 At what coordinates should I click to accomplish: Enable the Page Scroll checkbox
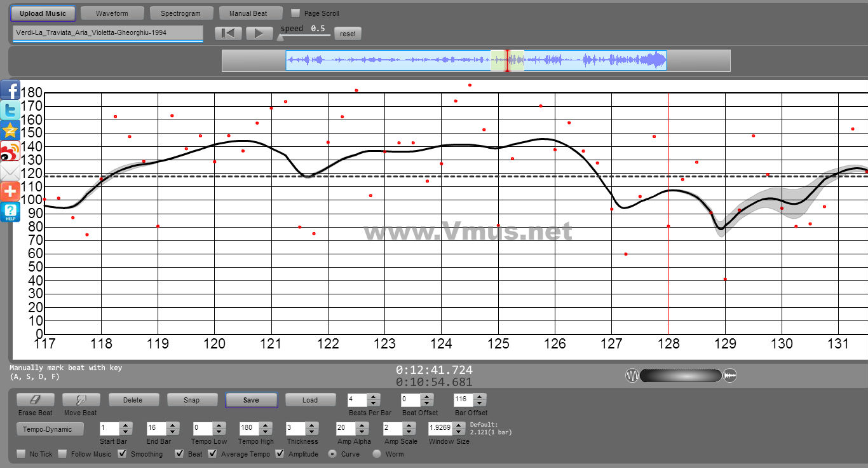pos(295,13)
